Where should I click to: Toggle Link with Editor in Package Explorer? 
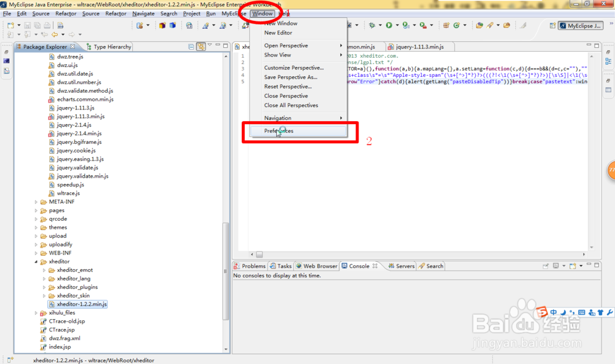pyautogui.click(x=201, y=46)
